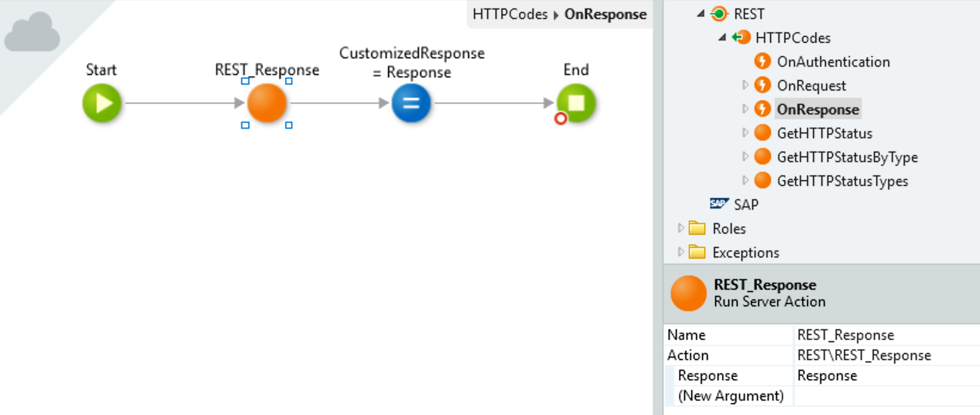The height and width of the screenshot is (415, 980).
Task: Click the GetHTTPStatusTypes orange method icon
Action: pos(762,181)
